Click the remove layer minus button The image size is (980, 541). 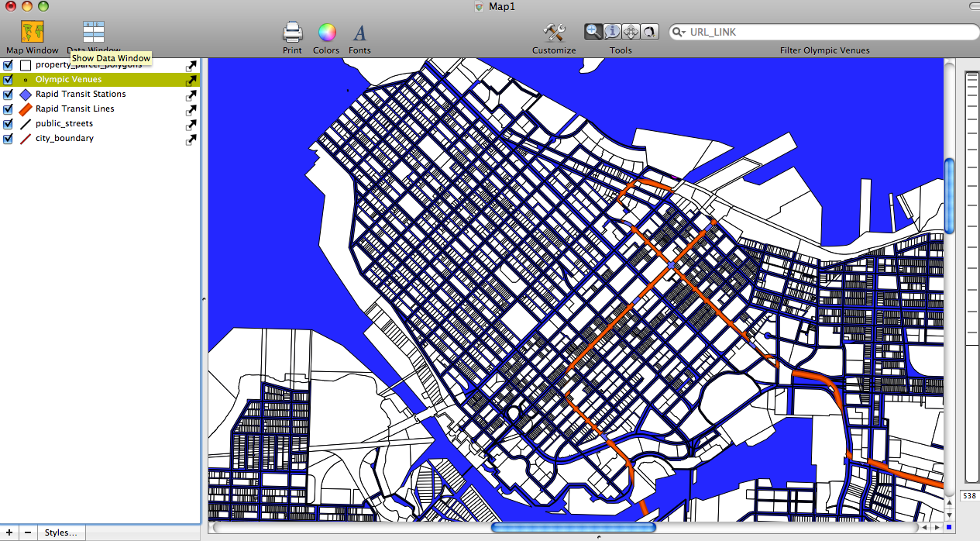(x=28, y=533)
